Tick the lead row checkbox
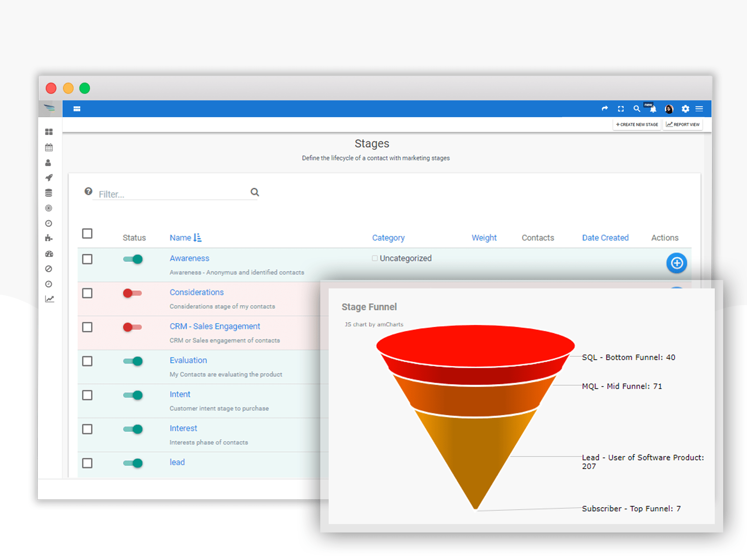Image resolution: width=747 pixels, height=560 pixels. (87, 463)
